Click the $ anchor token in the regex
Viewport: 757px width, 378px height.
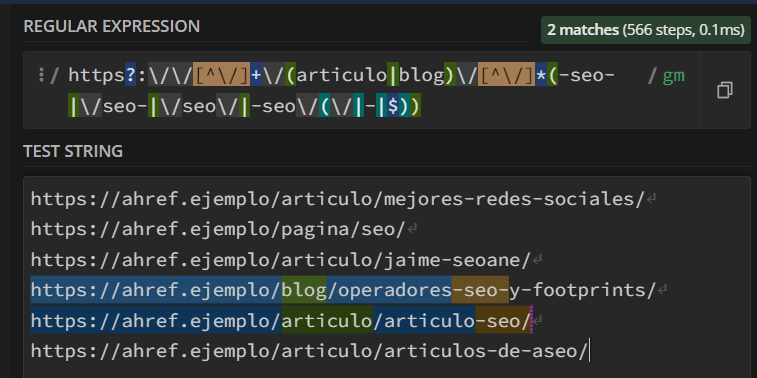[393, 107]
